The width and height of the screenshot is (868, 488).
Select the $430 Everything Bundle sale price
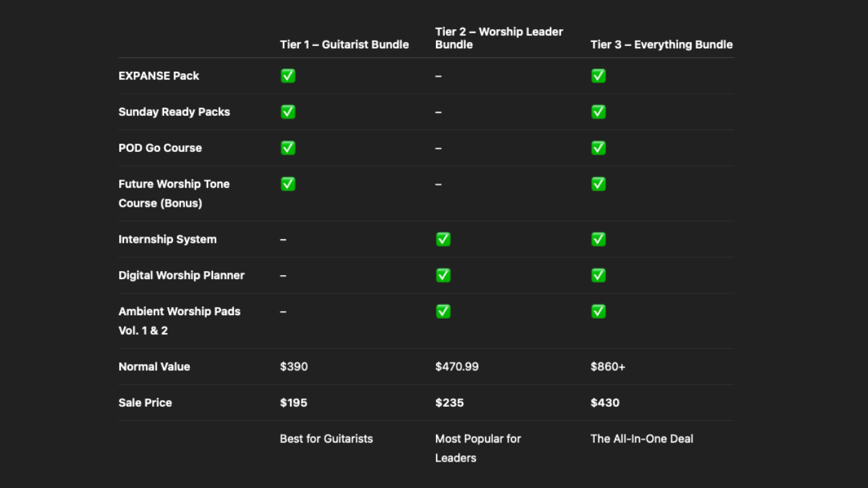coord(605,403)
